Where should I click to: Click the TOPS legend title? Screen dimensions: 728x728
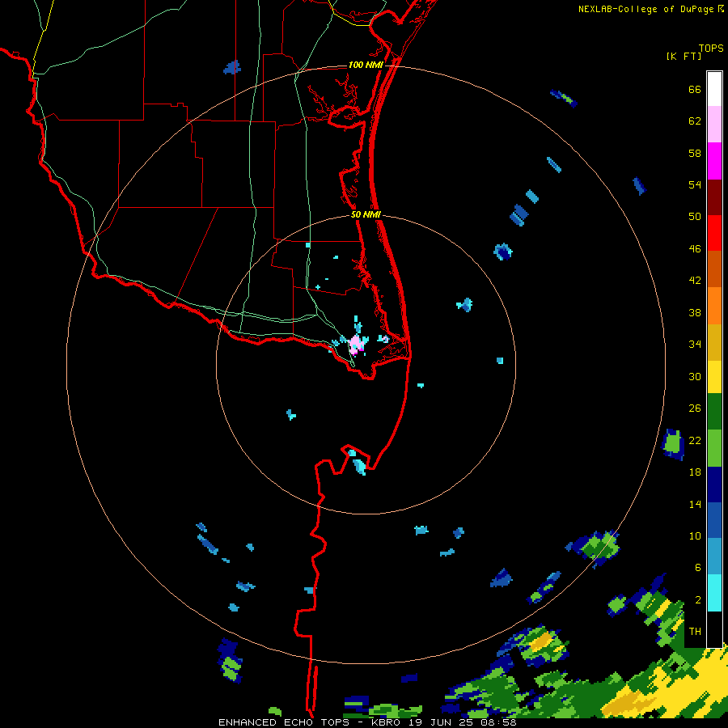click(711, 49)
